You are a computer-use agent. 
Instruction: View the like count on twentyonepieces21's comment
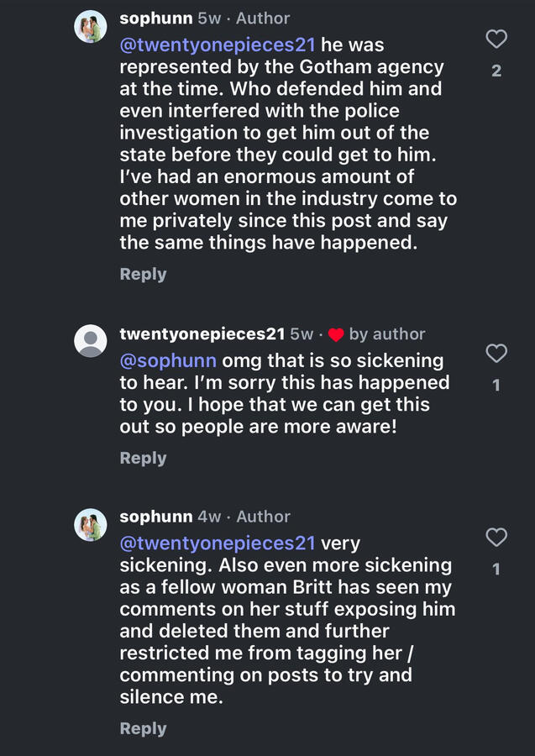coord(496,386)
